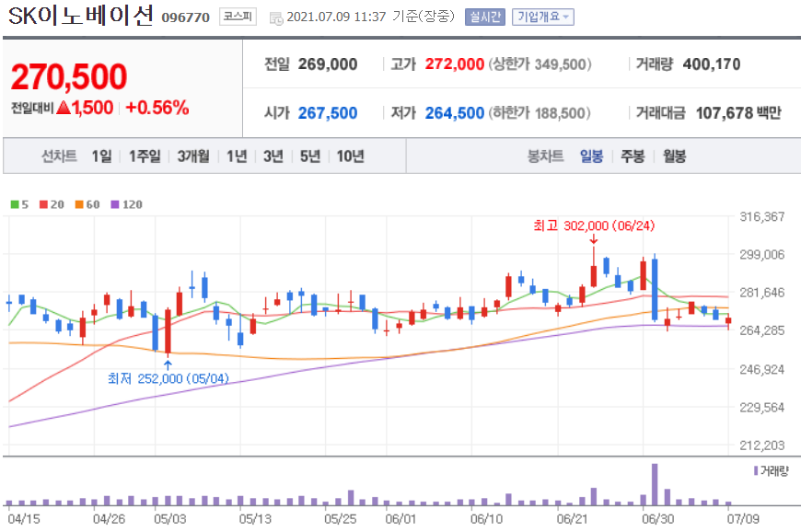Switch to 월봉 monthly candle chart

point(674,156)
